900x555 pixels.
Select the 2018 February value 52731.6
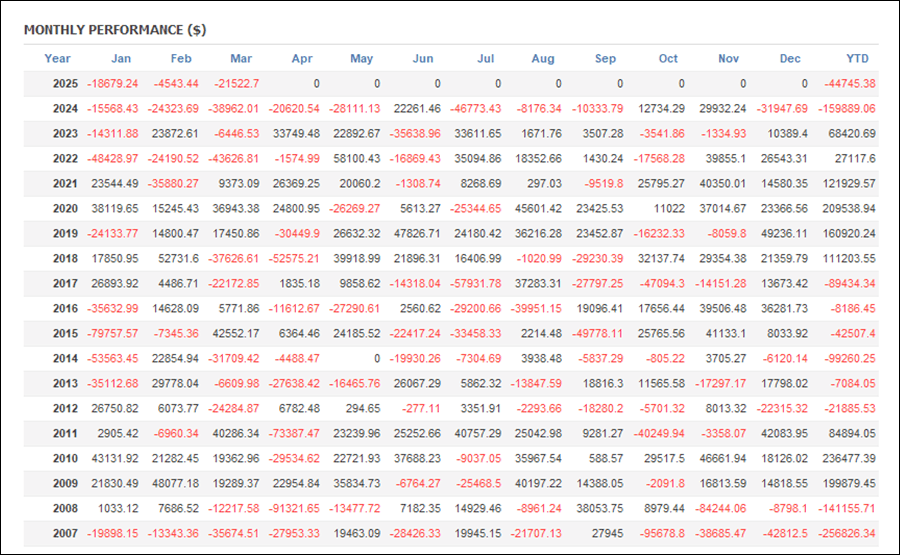179,259
